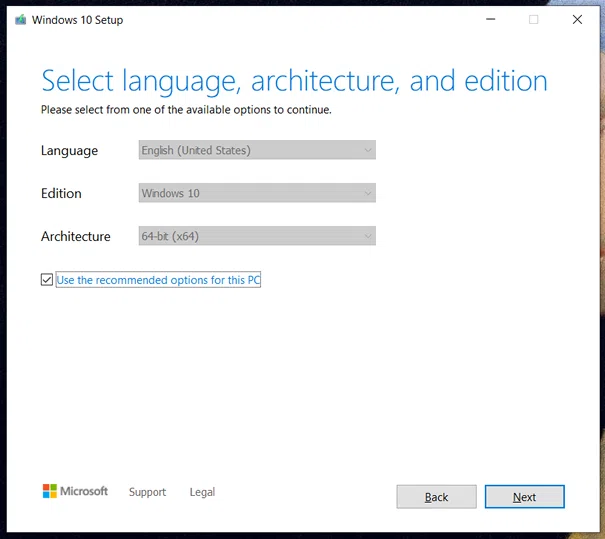Click the Architecture field label
The height and width of the screenshot is (539, 605).
76,236
